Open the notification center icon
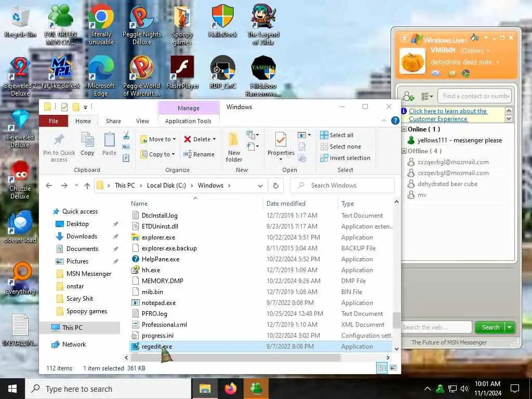The image size is (532, 399). tap(515, 389)
